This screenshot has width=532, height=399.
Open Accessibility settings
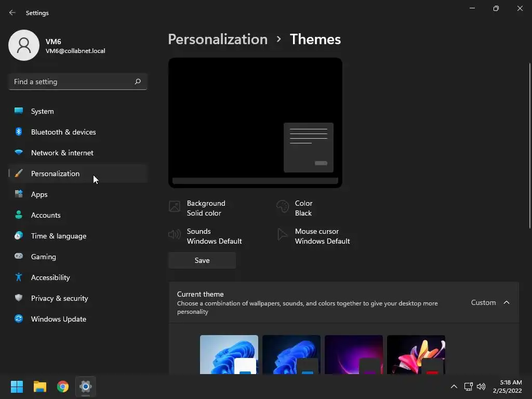78,277
